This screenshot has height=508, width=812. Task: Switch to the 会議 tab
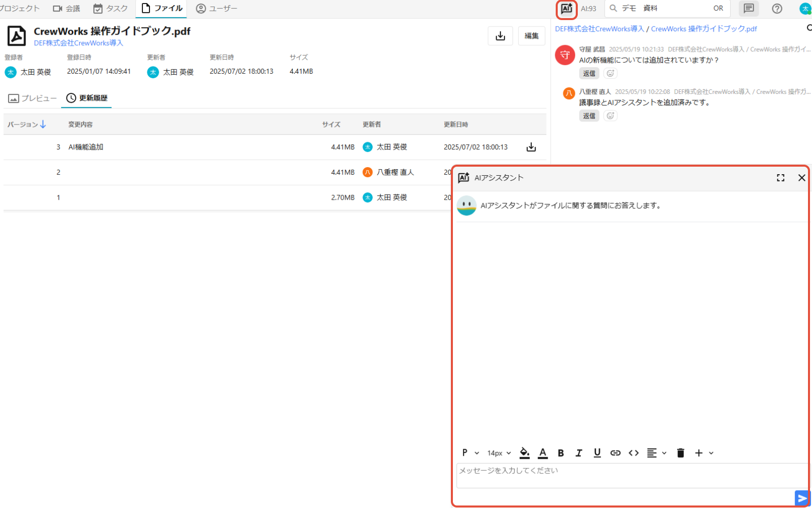[66, 9]
